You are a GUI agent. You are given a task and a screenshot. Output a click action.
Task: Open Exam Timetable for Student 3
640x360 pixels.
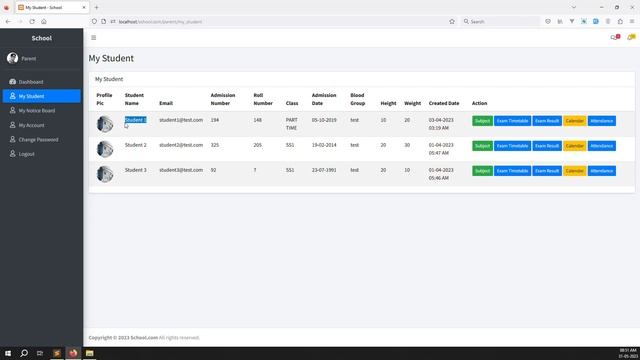(x=512, y=171)
